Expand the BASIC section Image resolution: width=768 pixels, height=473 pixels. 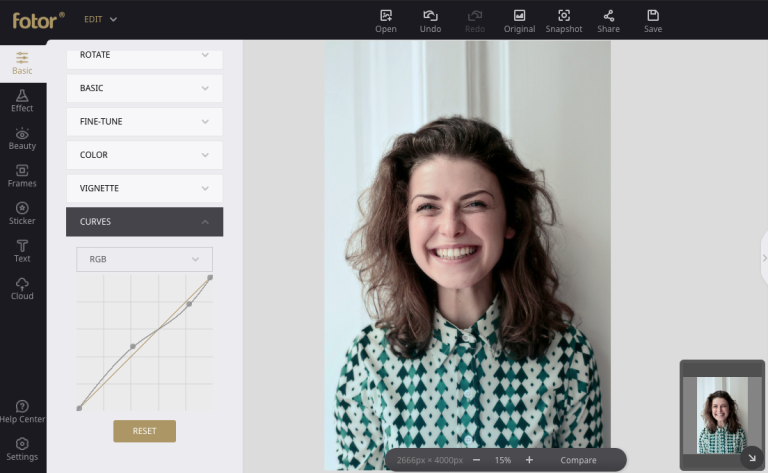[144, 88]
